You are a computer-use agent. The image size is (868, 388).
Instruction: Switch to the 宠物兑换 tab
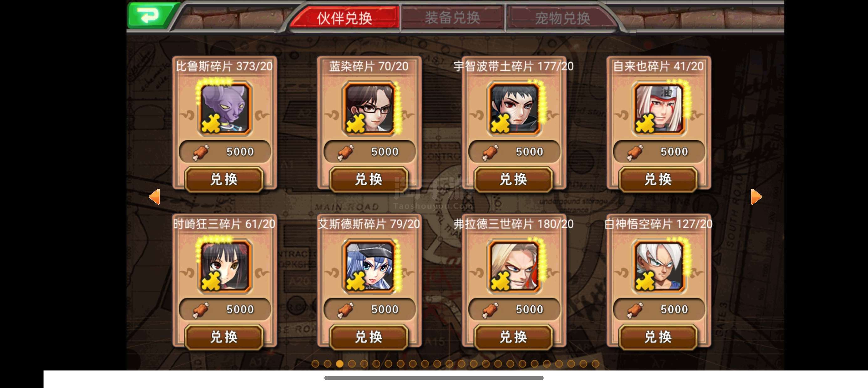562,18
